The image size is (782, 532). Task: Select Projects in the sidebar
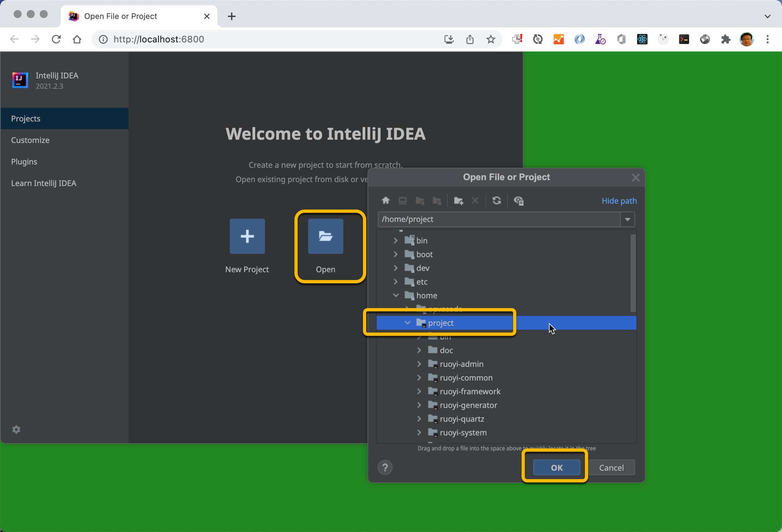pos(65,118)
